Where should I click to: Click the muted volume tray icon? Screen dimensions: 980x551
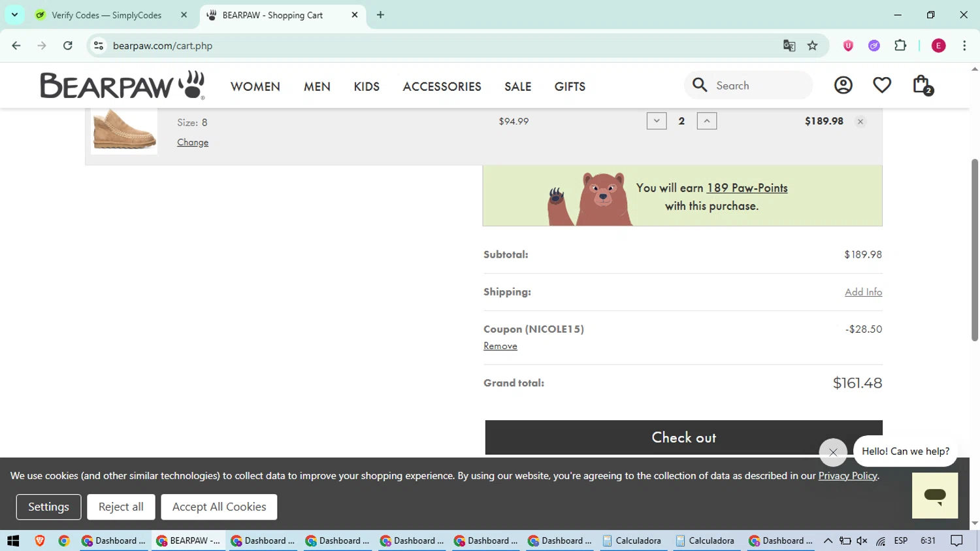click(x=862, y=541)
